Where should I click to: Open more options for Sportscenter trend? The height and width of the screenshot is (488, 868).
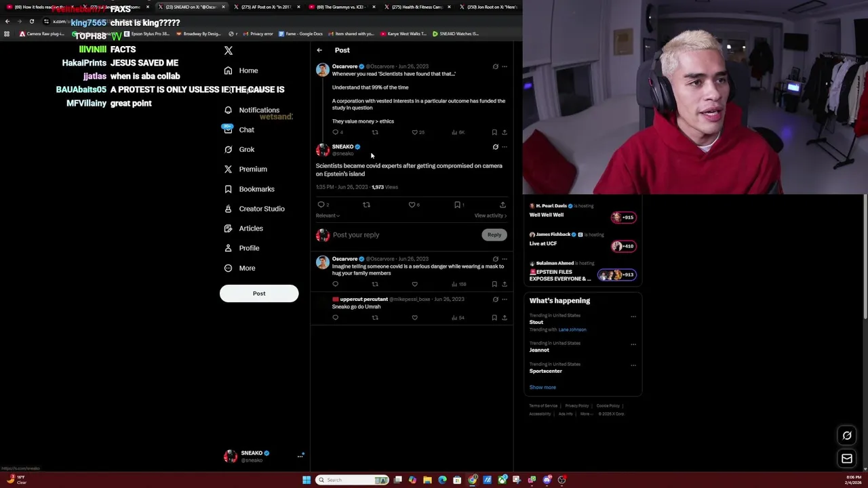tap(633, 365)
